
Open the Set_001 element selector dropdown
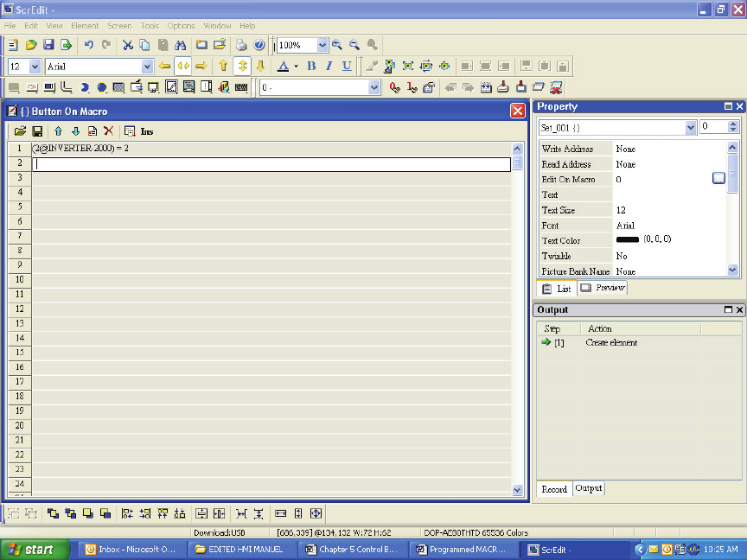point(690,127)
